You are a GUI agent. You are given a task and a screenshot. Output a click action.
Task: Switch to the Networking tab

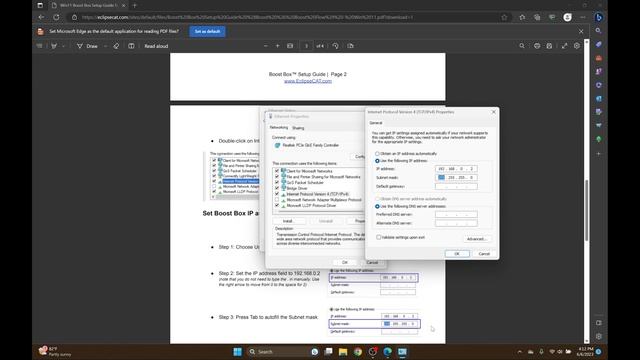tap(279, 128)
